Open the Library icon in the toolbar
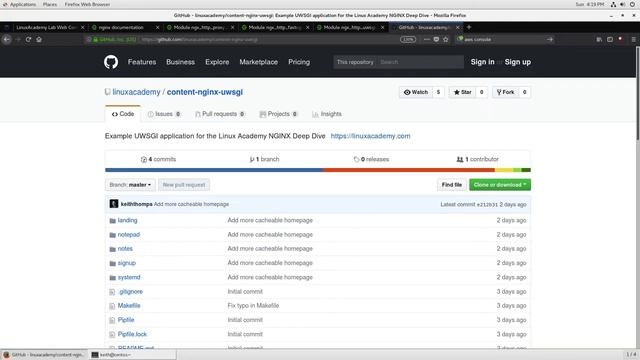Image resolution: width=640 pixels, height=360 pixels. [x=599, y=40]
